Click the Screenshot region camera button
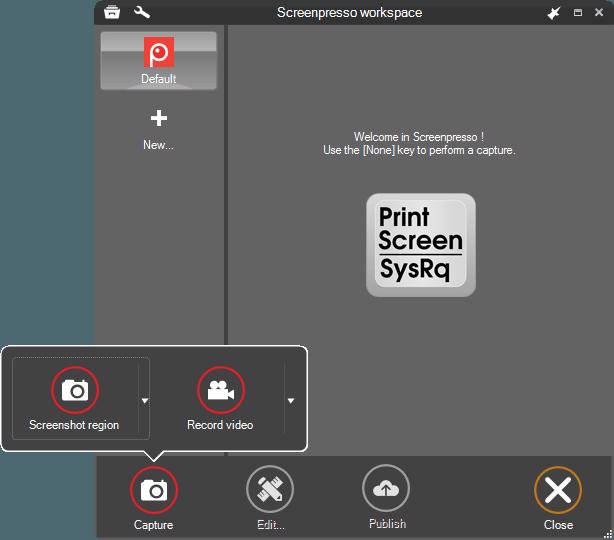614x540 pixels. click(75, 398)
